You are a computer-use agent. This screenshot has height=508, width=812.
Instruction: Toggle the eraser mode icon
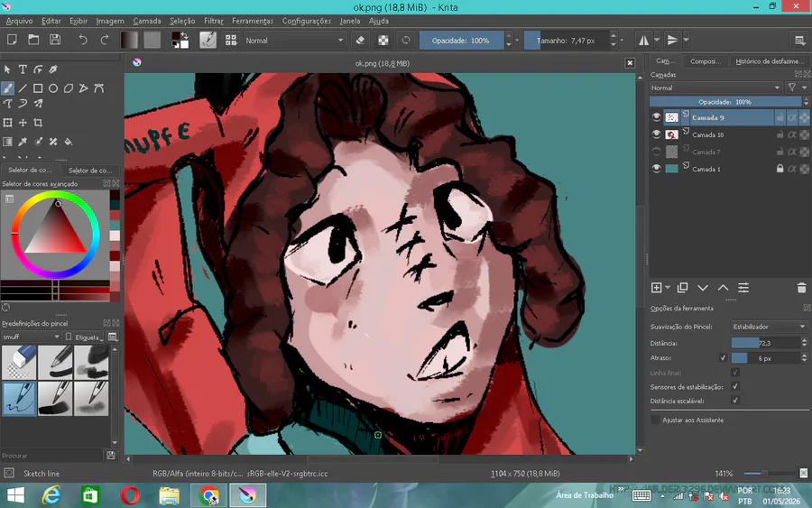point(360,41)
